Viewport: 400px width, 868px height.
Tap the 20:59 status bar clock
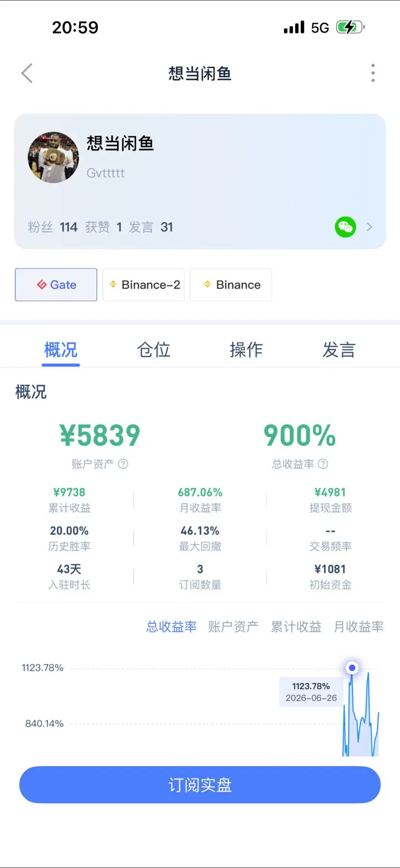coord(75,28)
